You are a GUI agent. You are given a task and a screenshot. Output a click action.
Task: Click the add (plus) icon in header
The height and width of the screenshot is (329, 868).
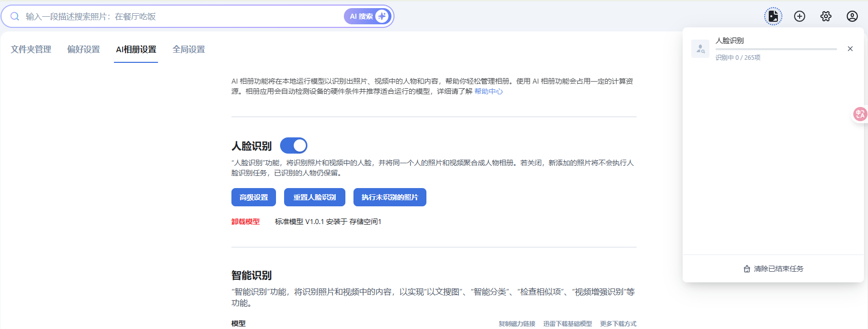pyautogui.click(x=800, y=16)
